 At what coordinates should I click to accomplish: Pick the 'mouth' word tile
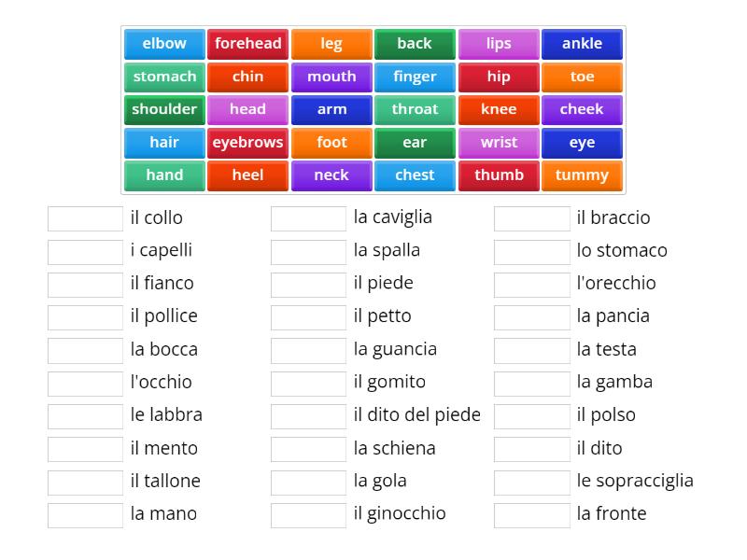331,77
